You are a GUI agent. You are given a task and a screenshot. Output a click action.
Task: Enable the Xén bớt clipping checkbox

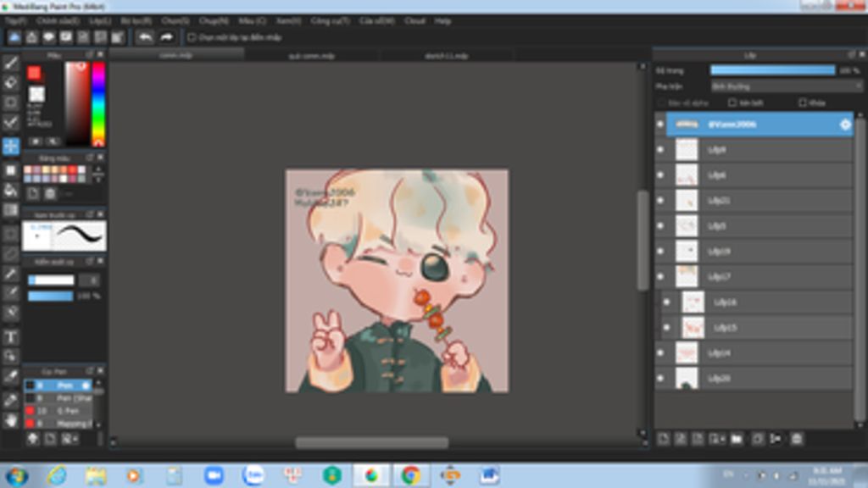pyautogui.click(x=732, y=103)
